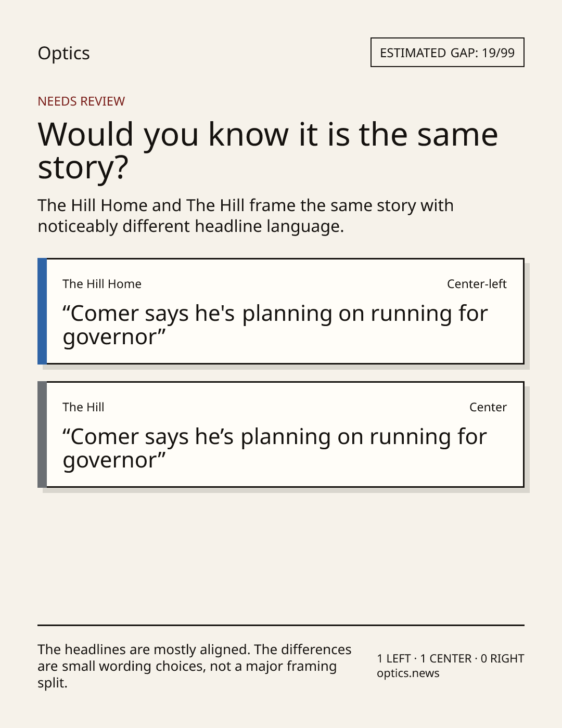The image size is (562, 728).
Task: Click the NEEDS REVIEW status label
Action: (x=81, y=101)
